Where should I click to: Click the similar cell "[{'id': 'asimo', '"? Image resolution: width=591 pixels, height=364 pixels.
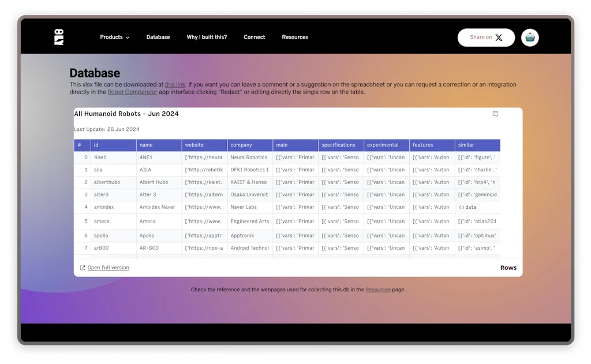click(x=477, y=248)
